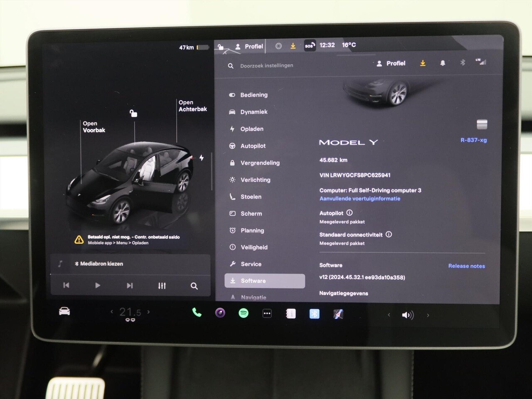Show all apps via three-dots icon
Viewport: 532px width, 399px height.
click(267, 313)
